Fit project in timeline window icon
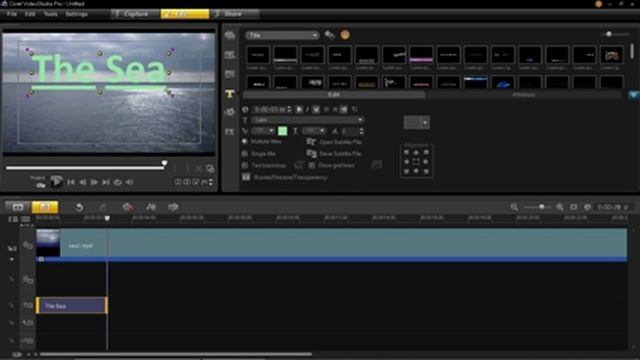 coord(573,207)
